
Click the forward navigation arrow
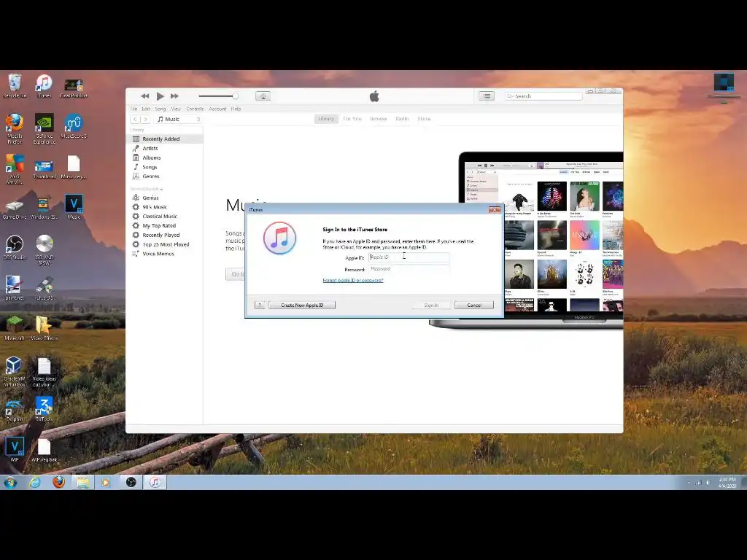[x=146, y=119]
